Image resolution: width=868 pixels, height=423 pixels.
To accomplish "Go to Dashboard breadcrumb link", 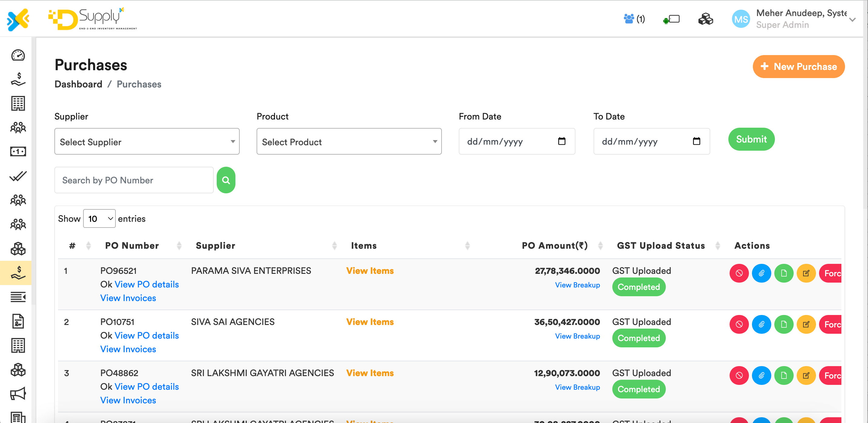I will click(78, 84).
